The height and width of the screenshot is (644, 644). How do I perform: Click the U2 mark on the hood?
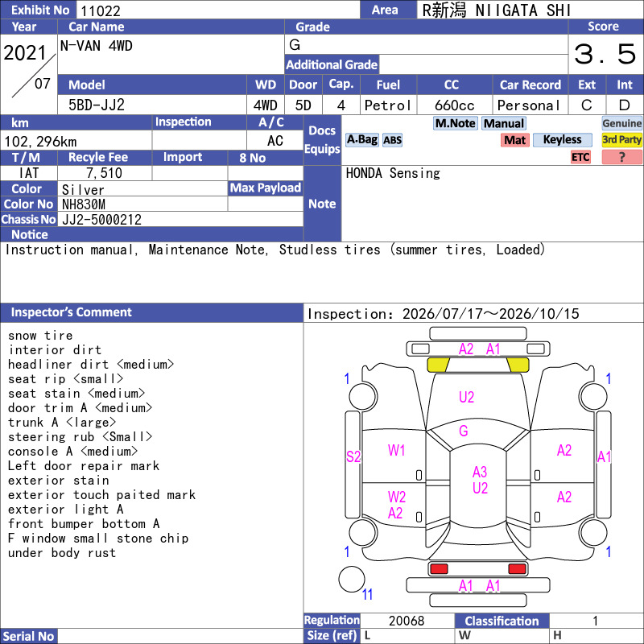click(x=467, y=397)
